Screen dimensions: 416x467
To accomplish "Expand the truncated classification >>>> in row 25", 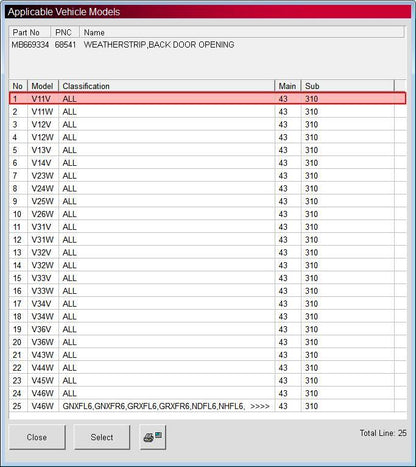I will tap(260, 406).
